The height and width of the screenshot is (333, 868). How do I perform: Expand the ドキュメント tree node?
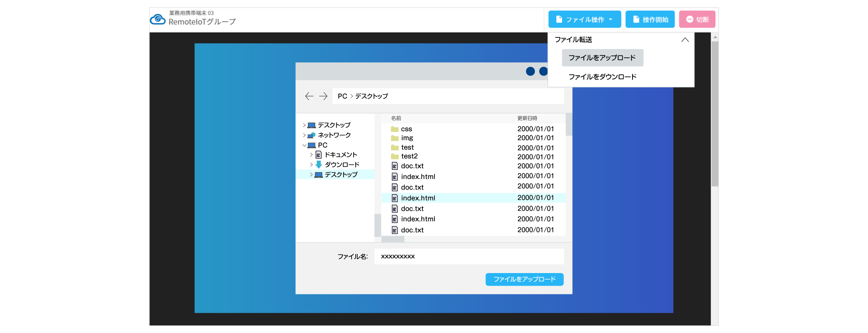(x=311, y=155)
